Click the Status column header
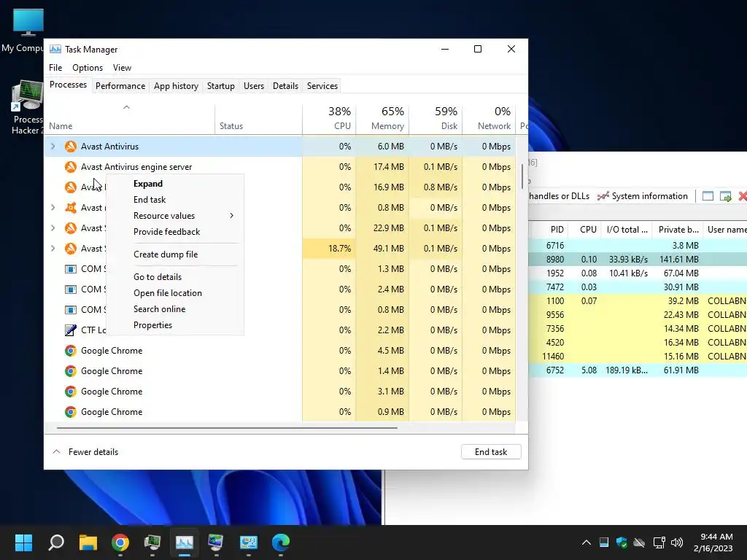This screenshot has width=747, height=560. [x=259, y=119]
